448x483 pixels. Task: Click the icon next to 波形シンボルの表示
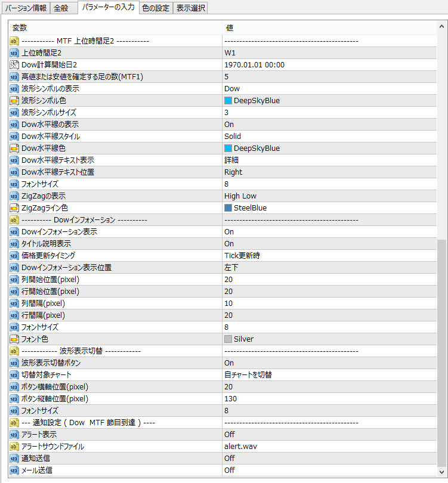coord(14,89)
